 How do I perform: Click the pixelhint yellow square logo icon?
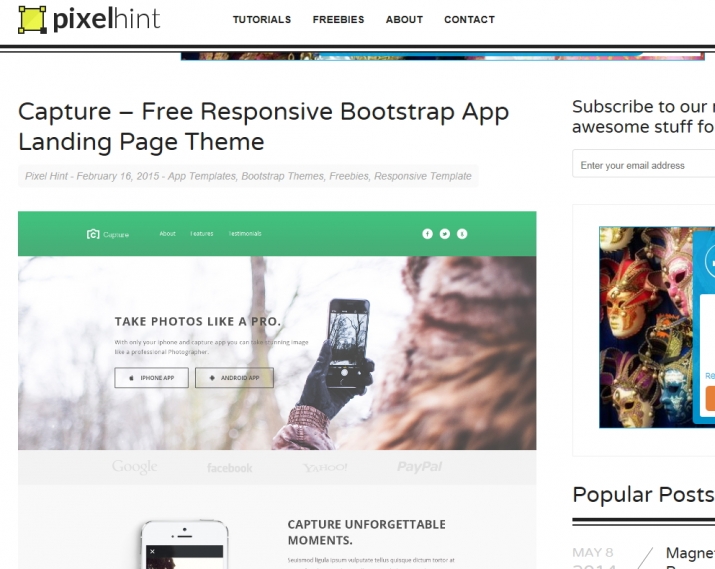coord(32,20)
